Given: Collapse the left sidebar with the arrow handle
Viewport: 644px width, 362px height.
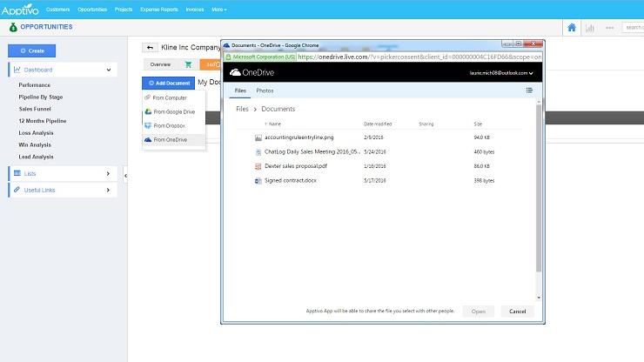Looking at the screenshot, I should coord(125,176).
